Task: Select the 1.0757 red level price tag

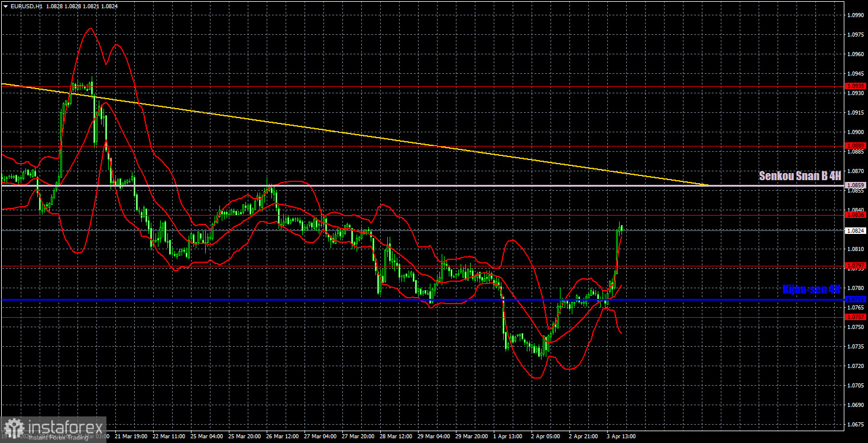Action: pyautogui.click(x=855, y=317)
